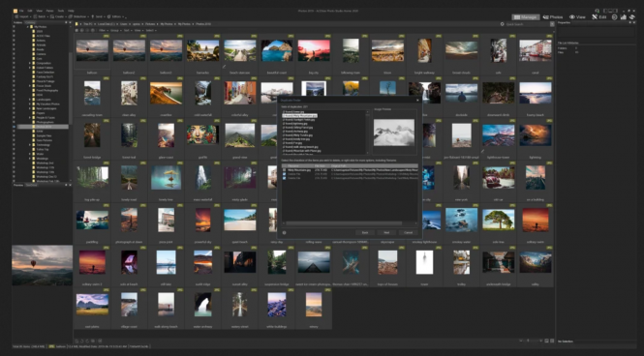Click the Quick Search input field
The width and height of the screenshot is (644, 356).
[527, 24]
